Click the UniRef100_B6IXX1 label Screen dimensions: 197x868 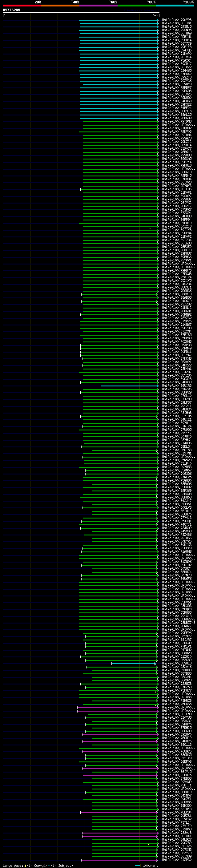tap(177, 836)
